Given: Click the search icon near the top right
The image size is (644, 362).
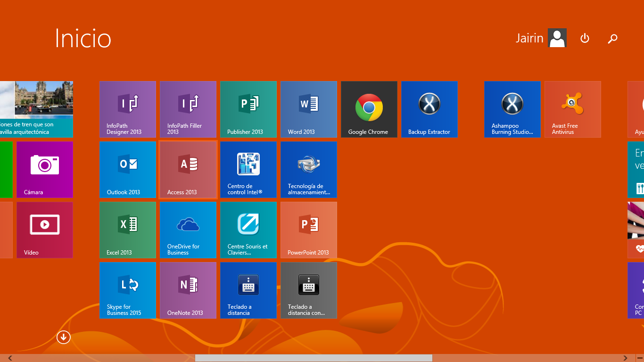Looking at the screenshot, I should (x=612, y=39).
